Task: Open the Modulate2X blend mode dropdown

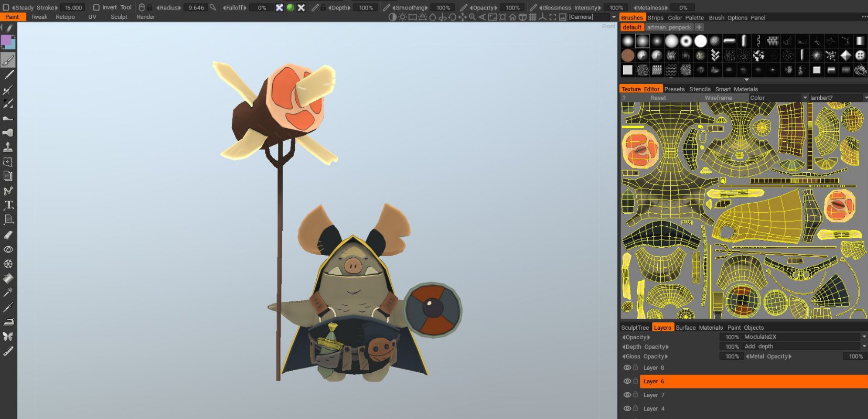Action: [x=863, y=337]
